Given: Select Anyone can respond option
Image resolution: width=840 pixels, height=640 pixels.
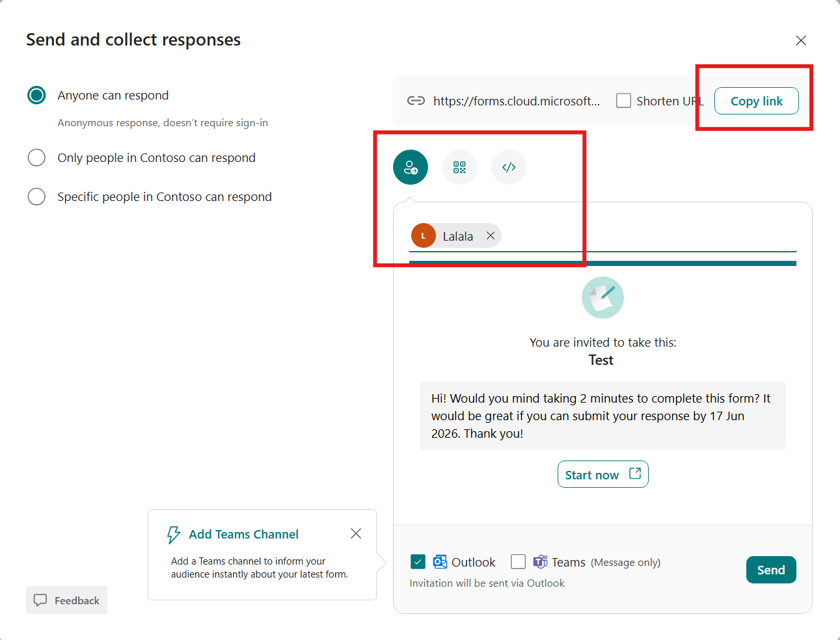Looking at the screenshot, I should [x=36, y=95].
